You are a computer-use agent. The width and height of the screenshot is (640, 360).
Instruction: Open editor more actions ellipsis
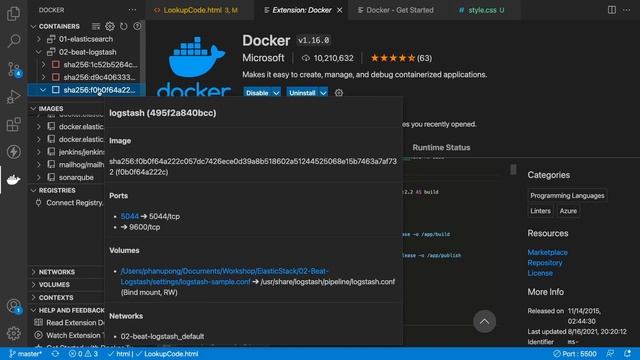[627, 10]
